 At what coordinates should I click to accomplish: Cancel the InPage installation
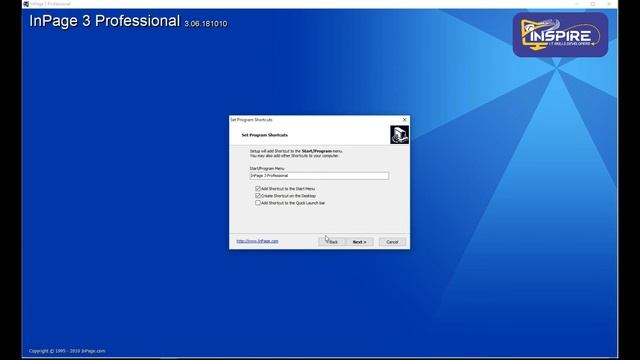click(x=392, y=242)
